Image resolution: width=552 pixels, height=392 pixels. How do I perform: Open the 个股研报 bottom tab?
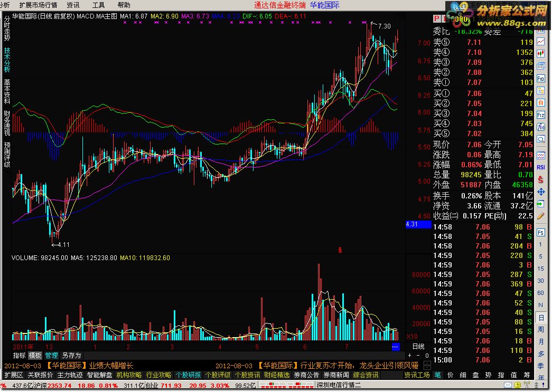point(188,375)
